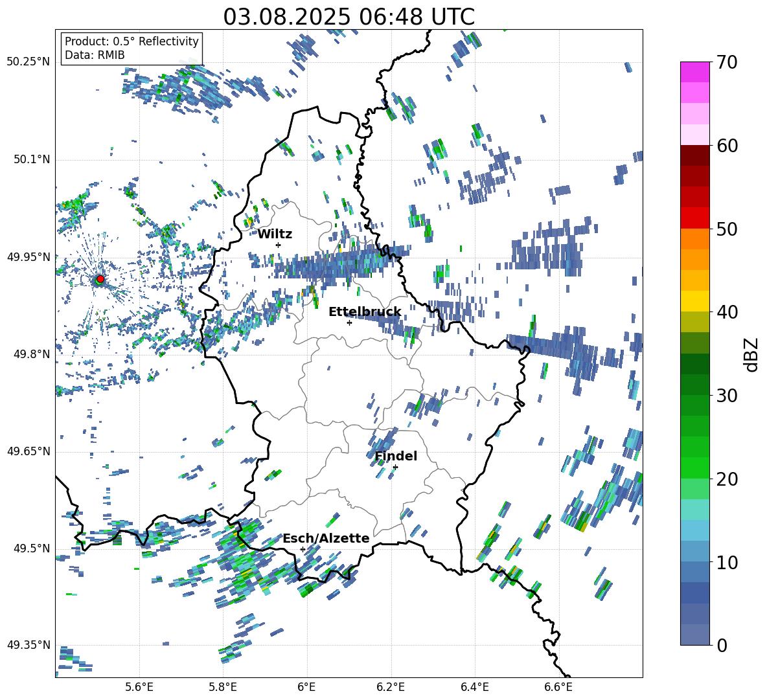This screenshot has height=700, width=767.
Task: Click the 20 label on colorbar
Action: [x=727, y=479]
